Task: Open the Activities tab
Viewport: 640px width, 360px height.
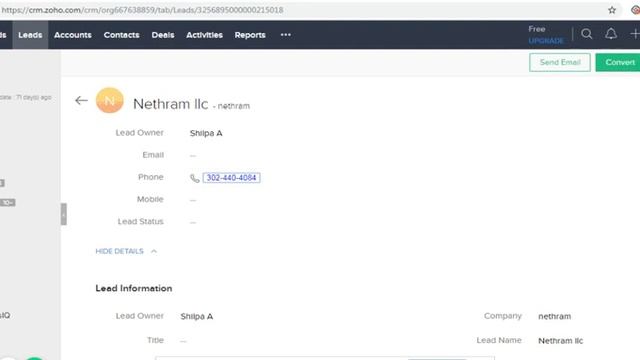Action: (x=204, y=35)
